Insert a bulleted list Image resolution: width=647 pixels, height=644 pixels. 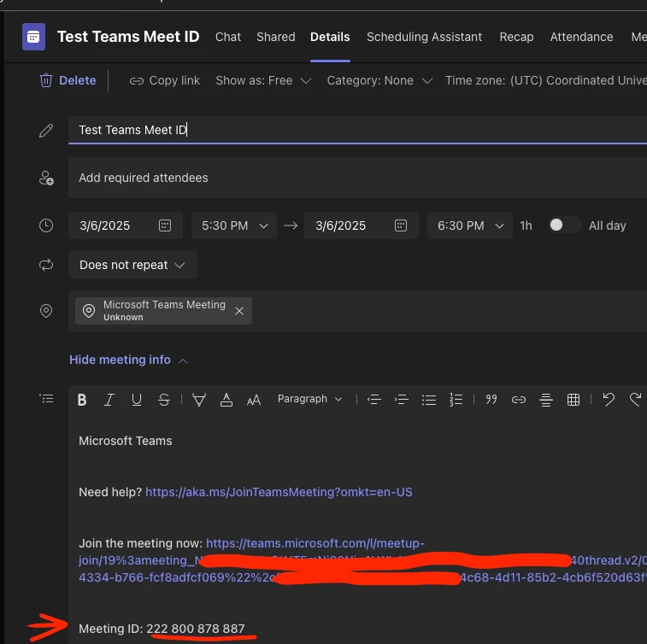point(429,400)
